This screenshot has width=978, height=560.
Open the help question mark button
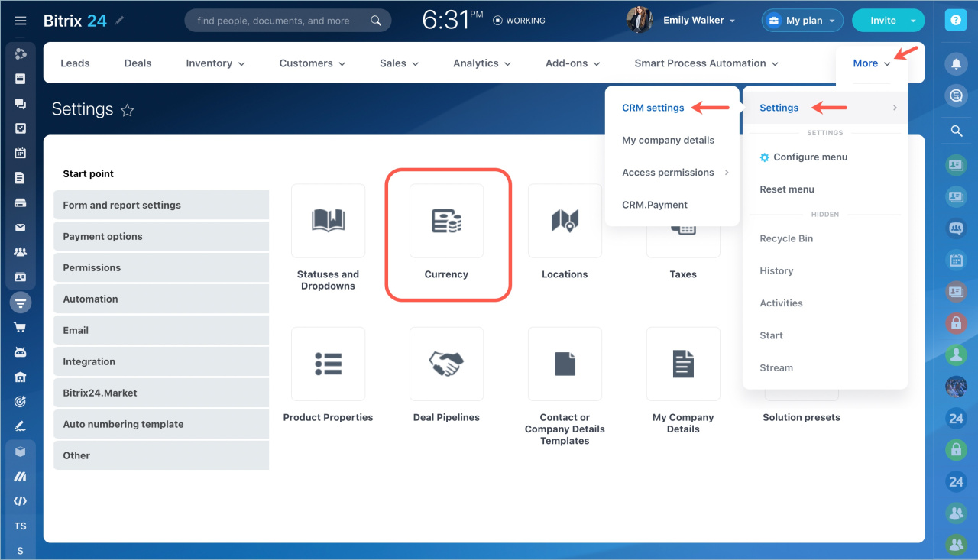click(955, 21)
